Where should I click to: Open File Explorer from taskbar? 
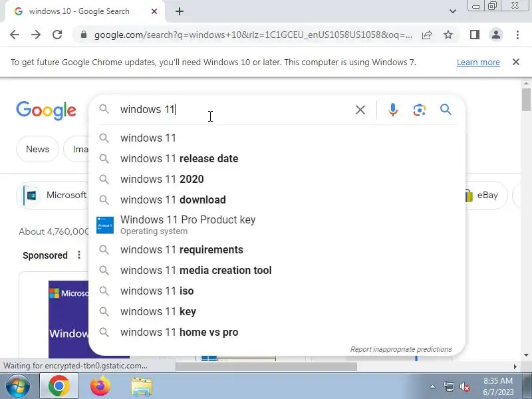coord(142,386)
